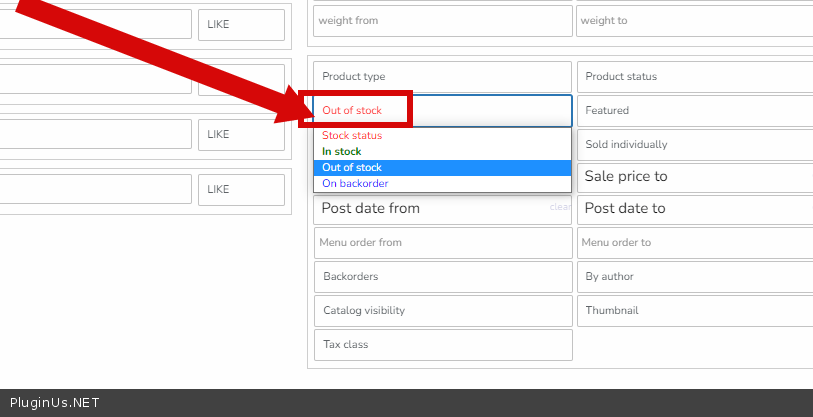Open the topmost LIKE dropdown
Image resolution: width=813 pixels, height=417 pixels.
[x=241, y=25]
